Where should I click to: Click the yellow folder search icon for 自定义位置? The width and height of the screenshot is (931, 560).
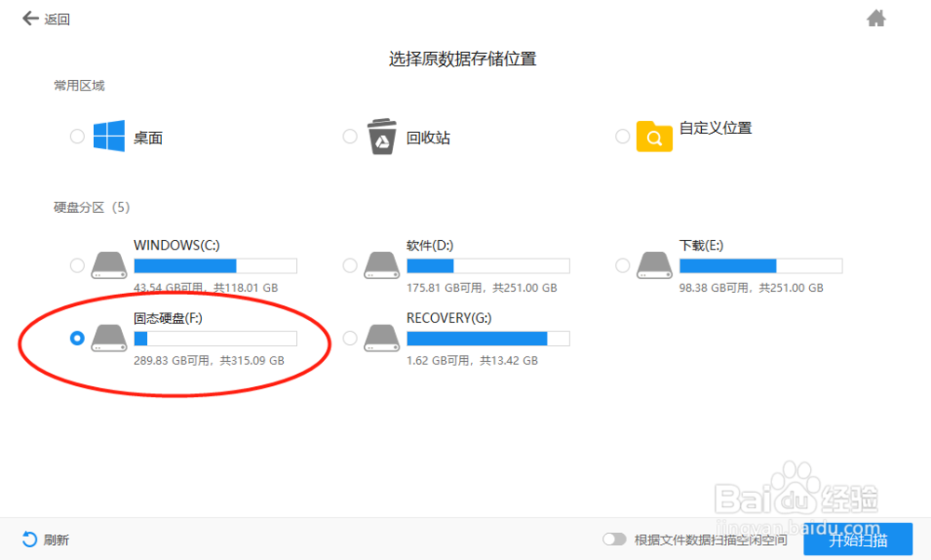[x=654, y=136]
